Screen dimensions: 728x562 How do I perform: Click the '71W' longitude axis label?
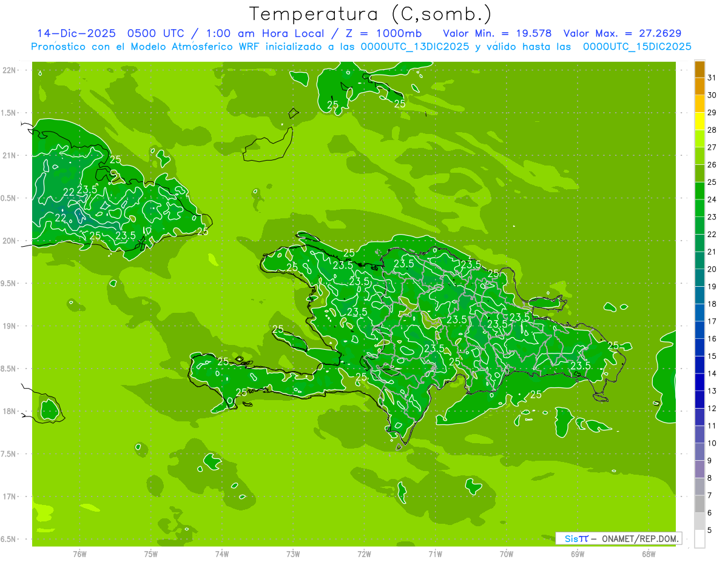tap(435, 554)
